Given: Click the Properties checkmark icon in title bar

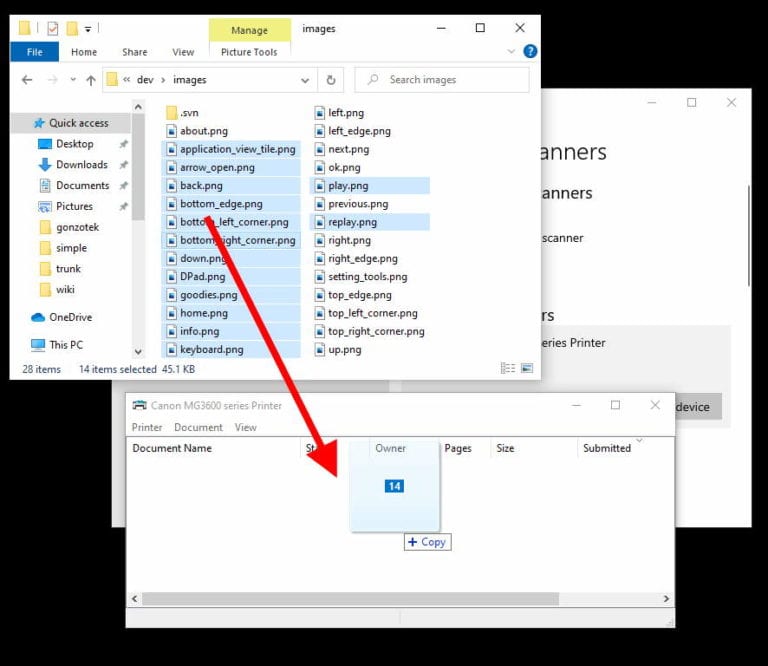Looking at the screenshot, I should pyautogui.click(x=52, y=29).
